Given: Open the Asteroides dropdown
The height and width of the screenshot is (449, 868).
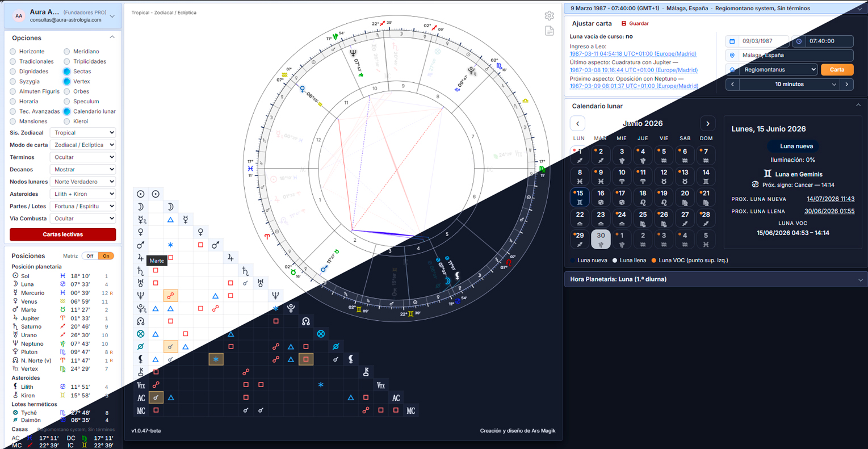Looking at the screenshot, I should pyautogui.click(x=83, y=194).
